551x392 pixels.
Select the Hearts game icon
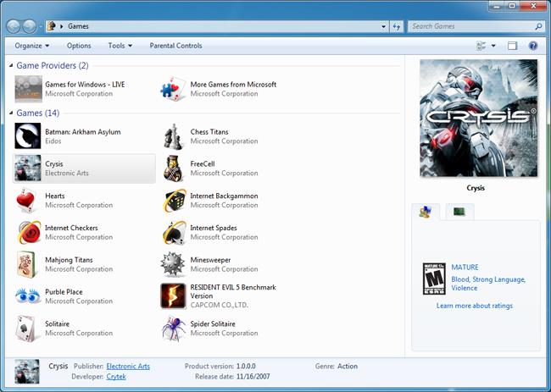[26, 200]
